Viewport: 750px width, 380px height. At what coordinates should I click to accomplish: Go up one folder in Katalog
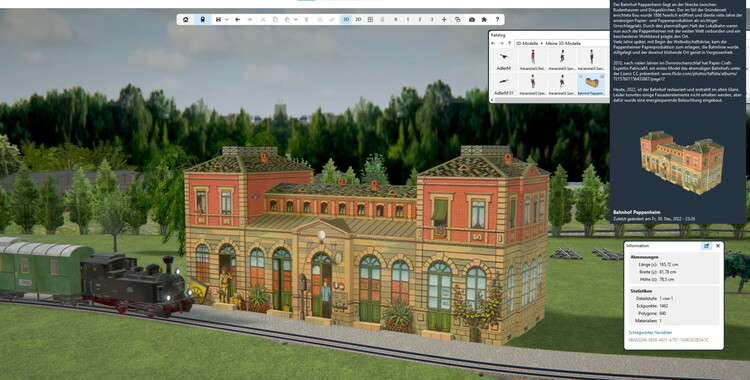[509, 43]
